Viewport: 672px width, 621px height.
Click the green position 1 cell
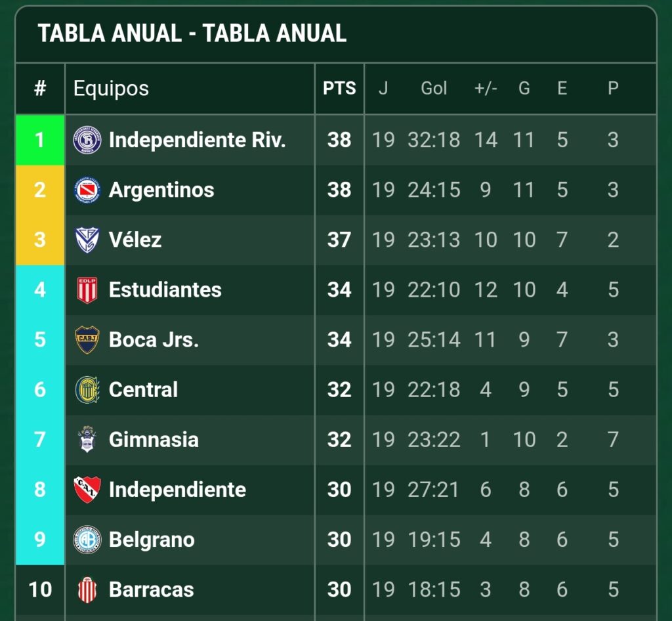pyautogui.click(x=40, y=140)
